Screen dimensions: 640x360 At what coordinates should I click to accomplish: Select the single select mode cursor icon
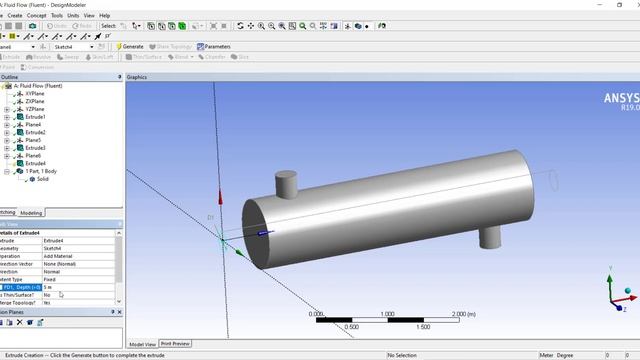tap(136, 26)
